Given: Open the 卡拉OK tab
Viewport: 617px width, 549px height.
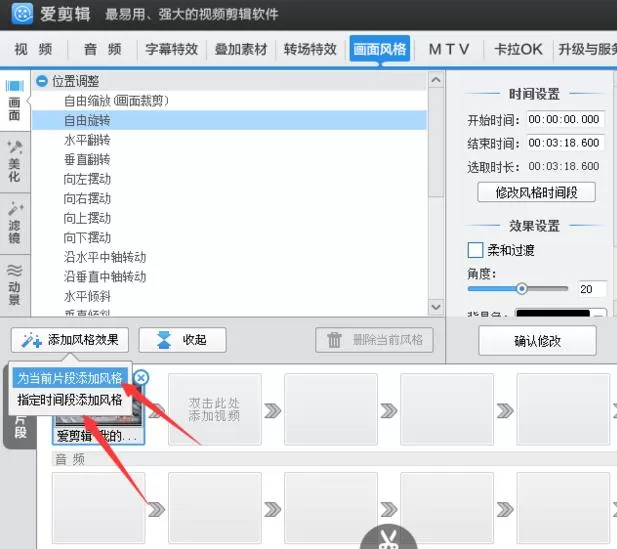Looking at the screenshot, I should [518, 50].
